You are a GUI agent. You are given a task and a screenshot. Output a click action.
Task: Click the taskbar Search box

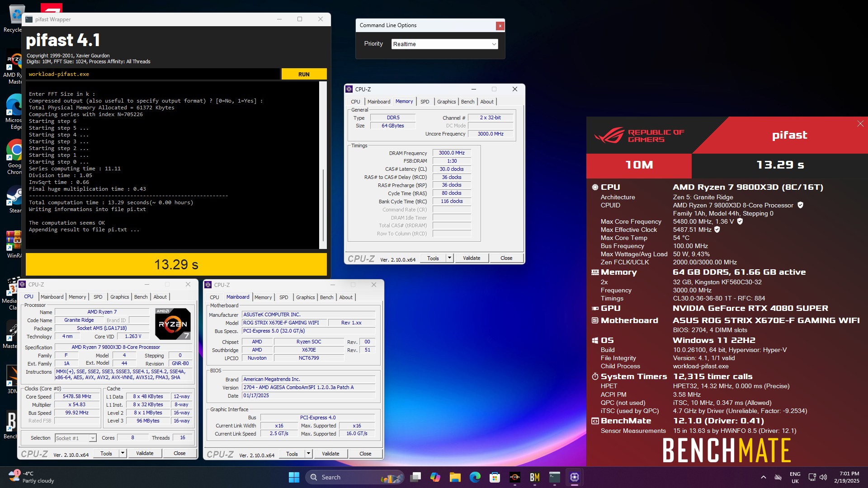click(355, 477)
